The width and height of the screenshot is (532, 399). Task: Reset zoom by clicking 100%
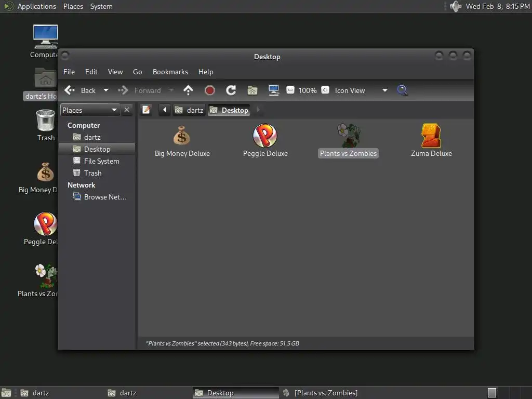(x=308, y=90)
